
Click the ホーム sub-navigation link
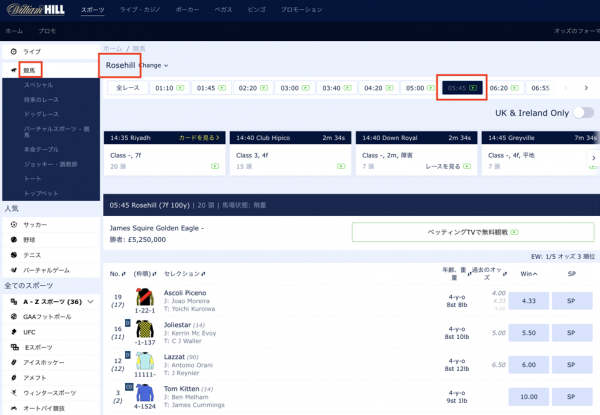(14, 31)
